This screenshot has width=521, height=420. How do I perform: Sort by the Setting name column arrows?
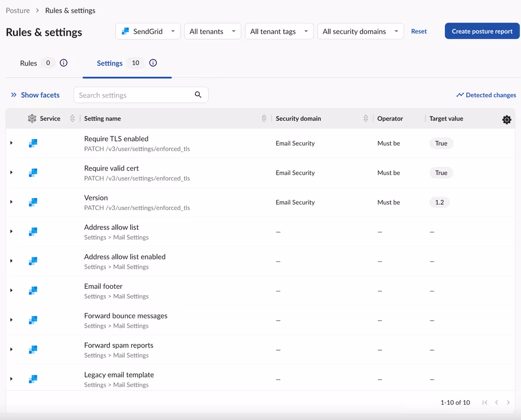(x=264, y=118)
